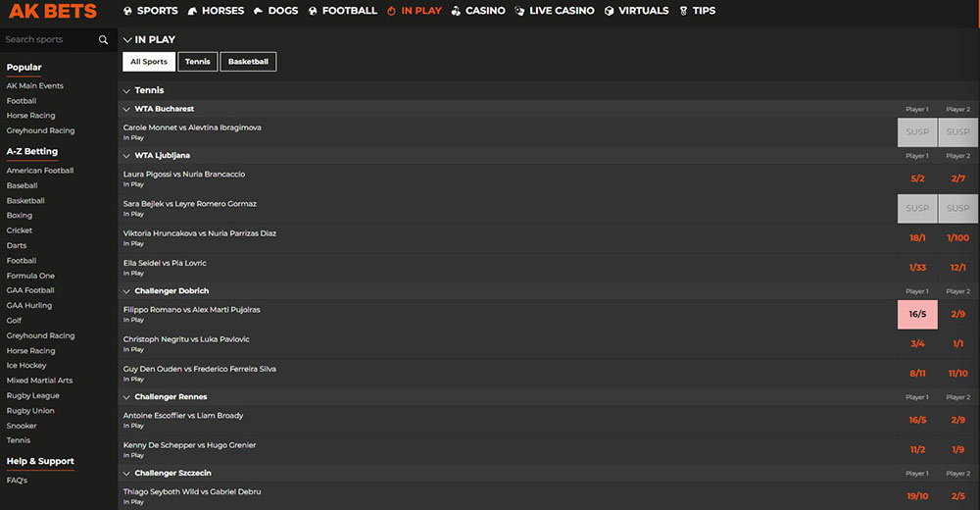Collapse the Challenger Rennes chevron
The width and height of the screenshot is (980, 510).
[x=126, y=397]
